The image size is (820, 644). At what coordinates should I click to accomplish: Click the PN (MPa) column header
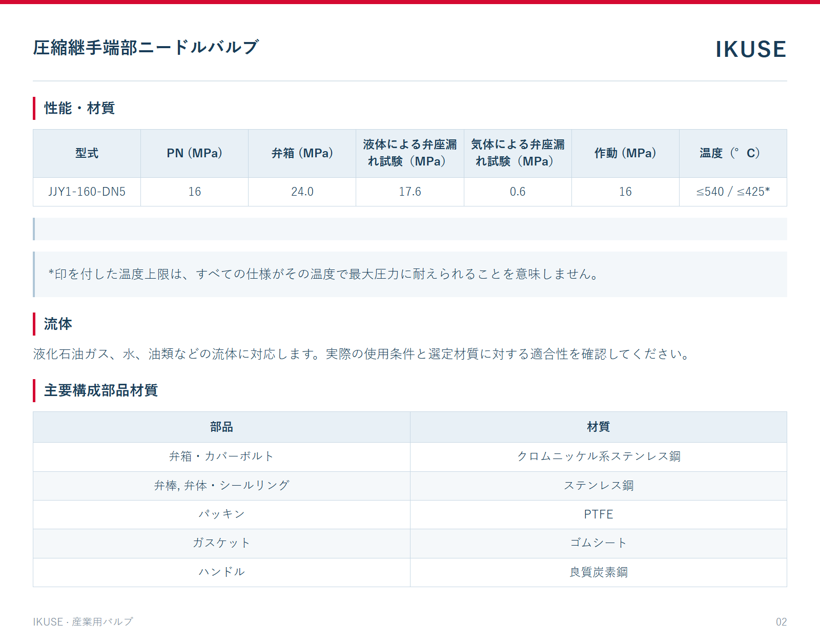[x=195, y=153]
